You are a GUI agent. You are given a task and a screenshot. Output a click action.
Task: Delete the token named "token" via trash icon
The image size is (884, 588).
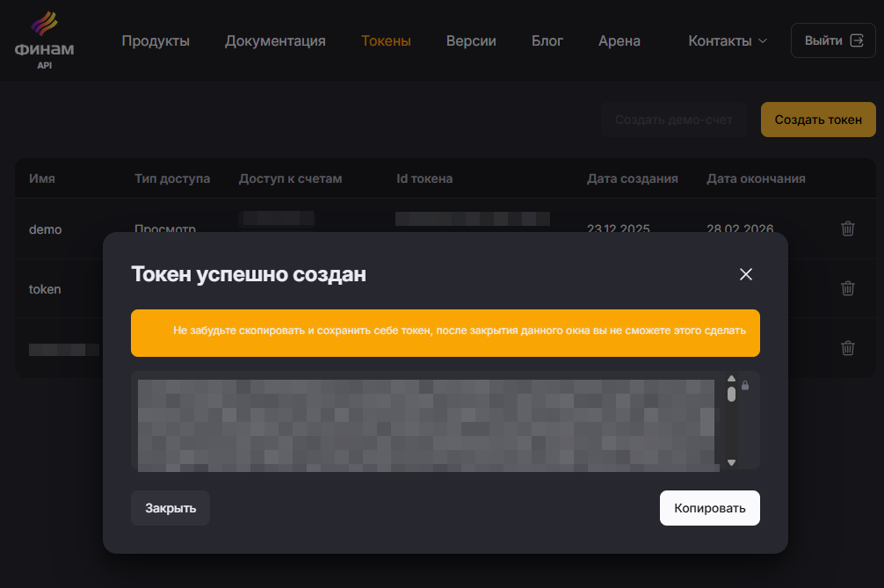point(847,288)
